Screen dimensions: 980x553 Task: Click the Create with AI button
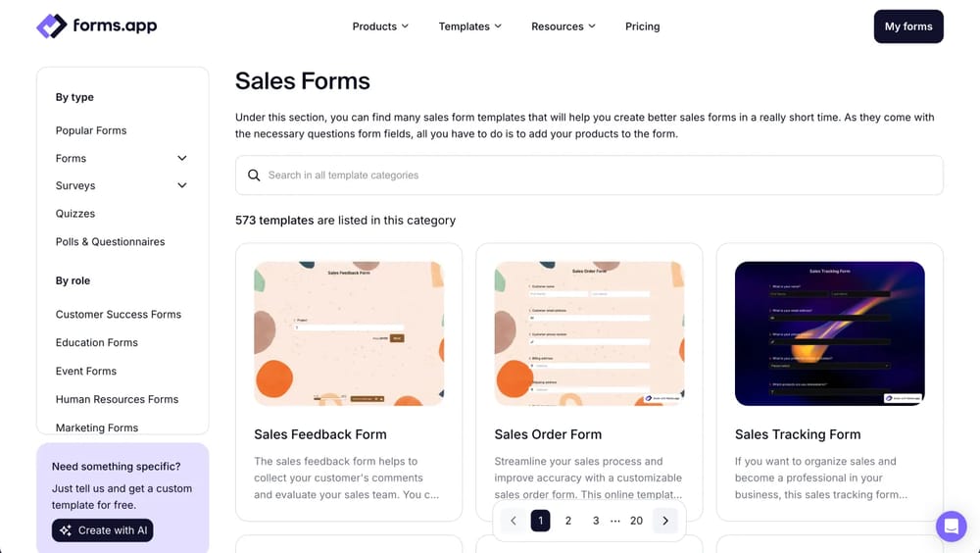coord(103,530)
